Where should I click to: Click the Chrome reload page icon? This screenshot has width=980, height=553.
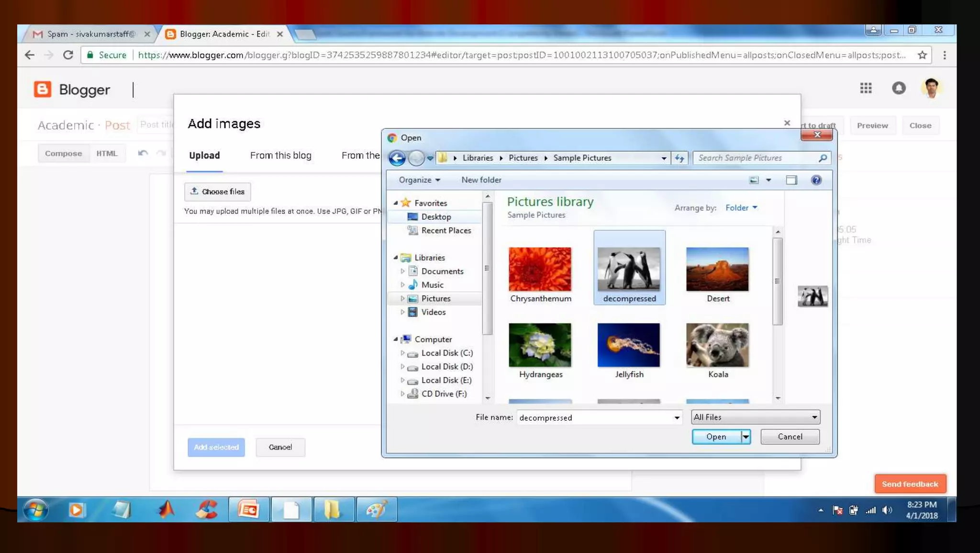coord(68,55)
